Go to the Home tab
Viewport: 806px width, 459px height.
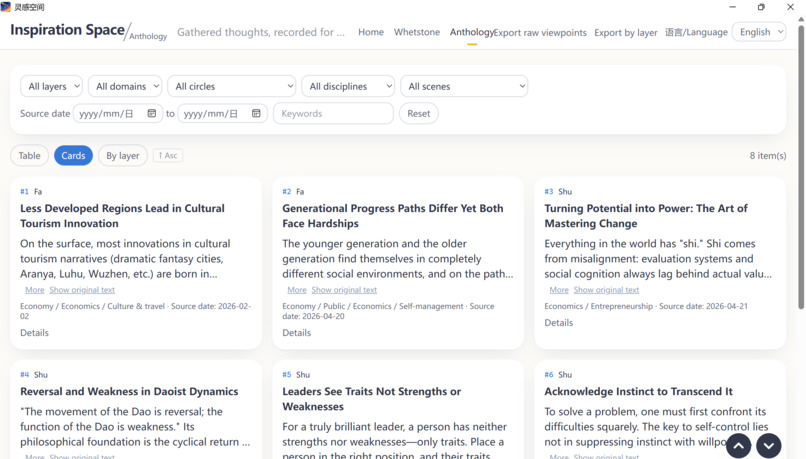pos(371,32)
